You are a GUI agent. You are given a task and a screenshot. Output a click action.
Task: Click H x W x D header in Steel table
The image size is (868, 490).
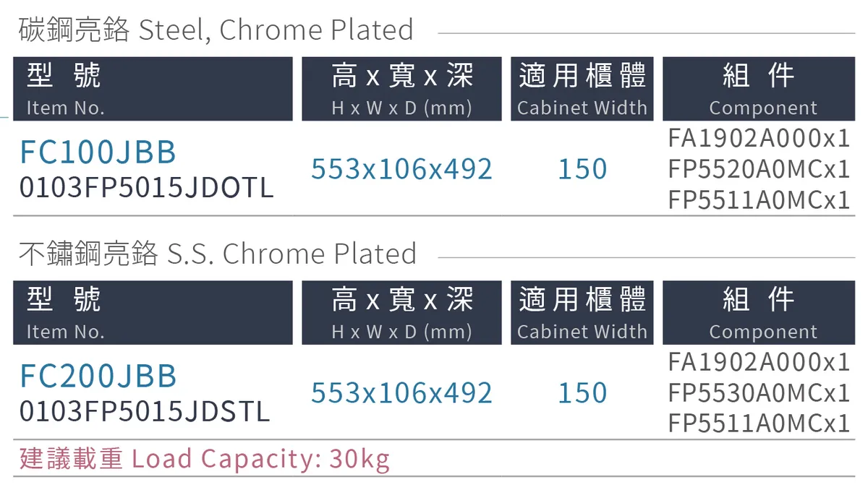[x=401, y=89]
